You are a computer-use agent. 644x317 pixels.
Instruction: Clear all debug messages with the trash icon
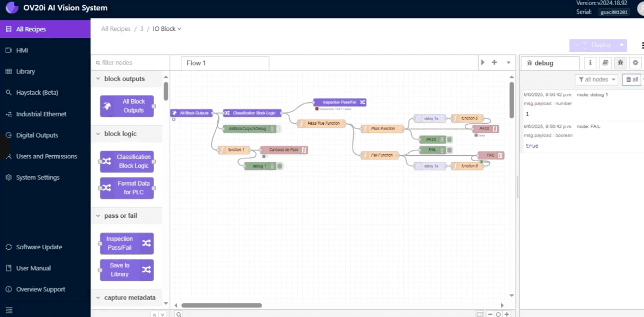pos(631,79)
